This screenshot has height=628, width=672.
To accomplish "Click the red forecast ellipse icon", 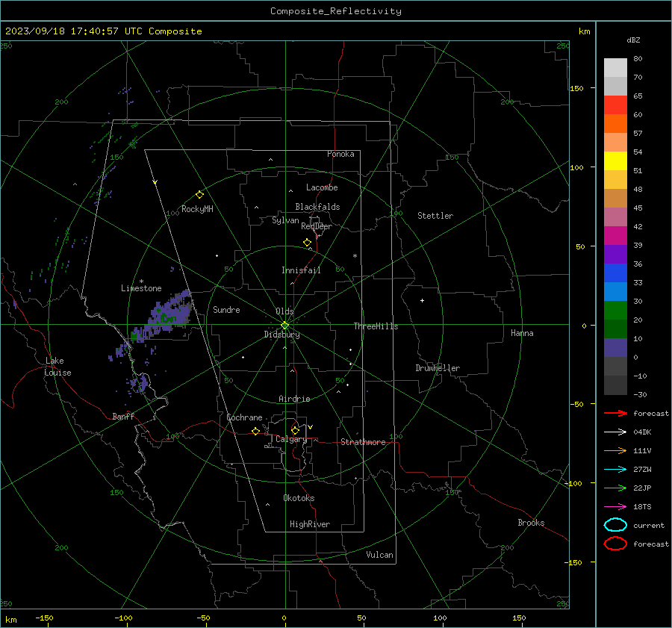I will 615,544.
